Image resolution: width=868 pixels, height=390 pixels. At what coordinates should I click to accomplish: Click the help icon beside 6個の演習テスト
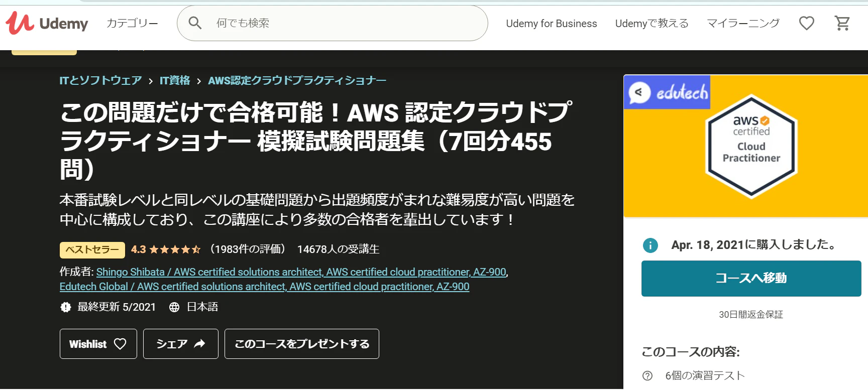647,375
